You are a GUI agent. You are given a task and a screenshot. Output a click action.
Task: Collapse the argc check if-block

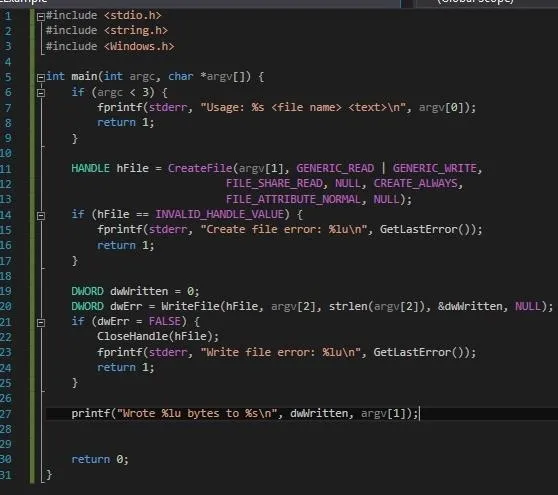41,93
